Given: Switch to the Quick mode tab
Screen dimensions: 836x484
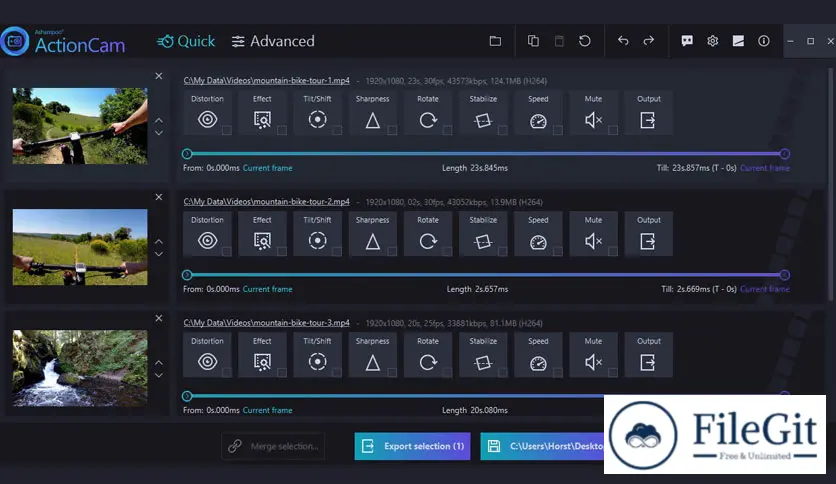Looking at the screenshot, I should (186, 41).
